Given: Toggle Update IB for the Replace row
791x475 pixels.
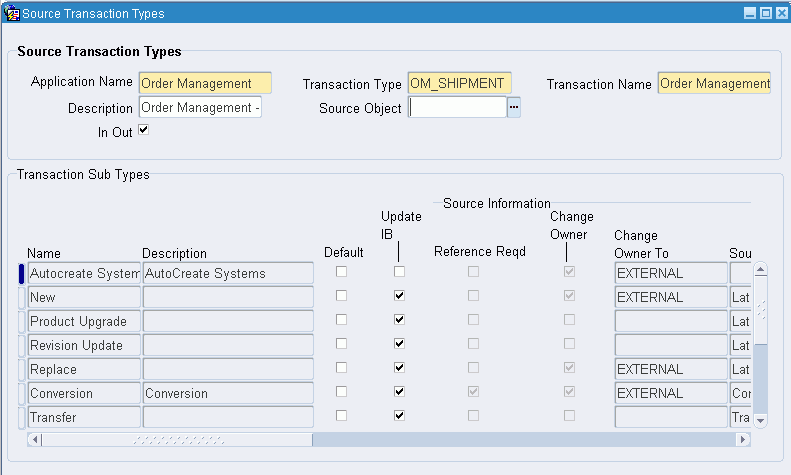Looking at the screenshot, I should (399, 368).
